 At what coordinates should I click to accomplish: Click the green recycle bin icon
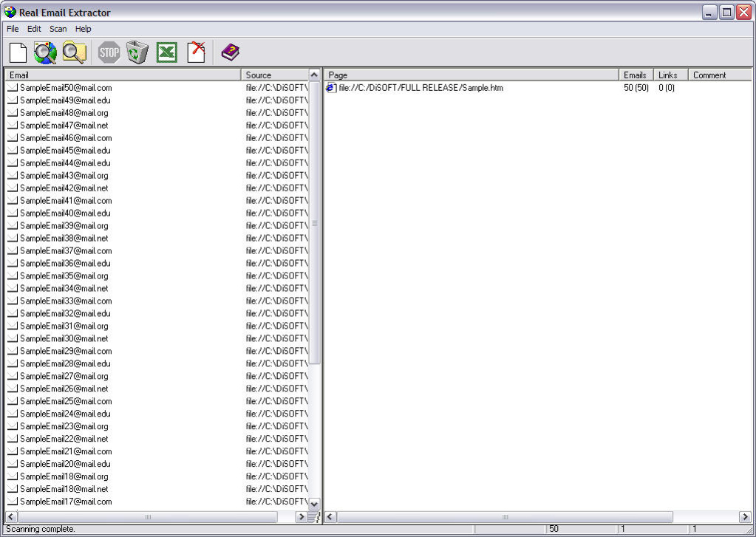(x=137, y=52)
